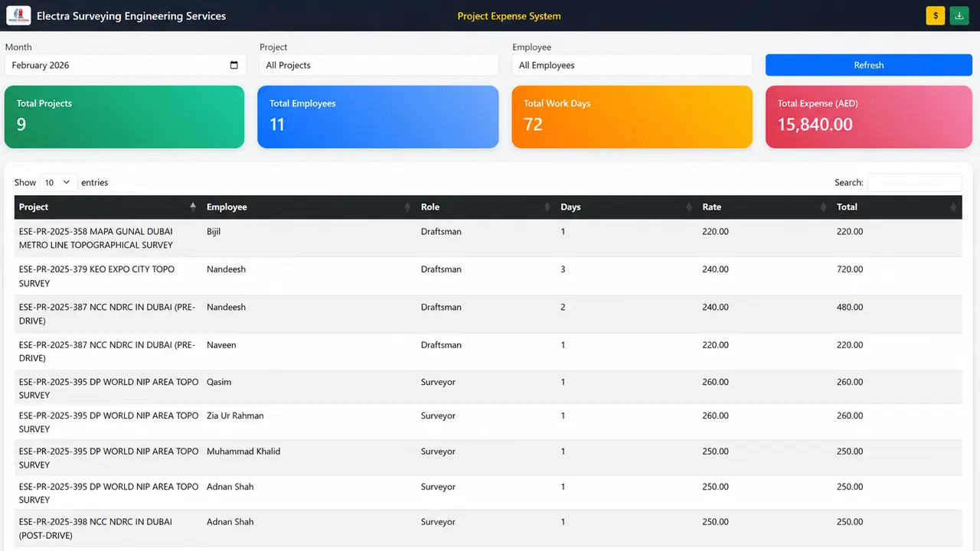
Task: Click employee name Muhammad Khalid
Action: click(243, 452)
